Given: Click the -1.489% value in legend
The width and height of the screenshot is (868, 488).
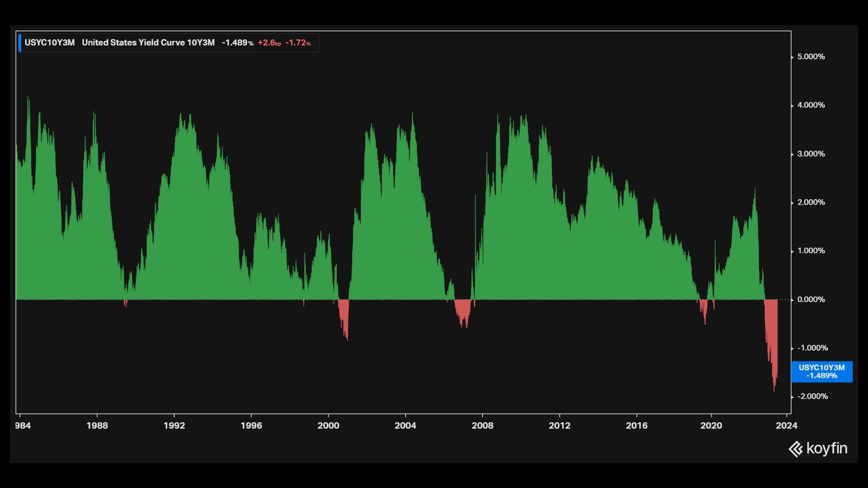Looking at the screenshot, I should [237, 43].
